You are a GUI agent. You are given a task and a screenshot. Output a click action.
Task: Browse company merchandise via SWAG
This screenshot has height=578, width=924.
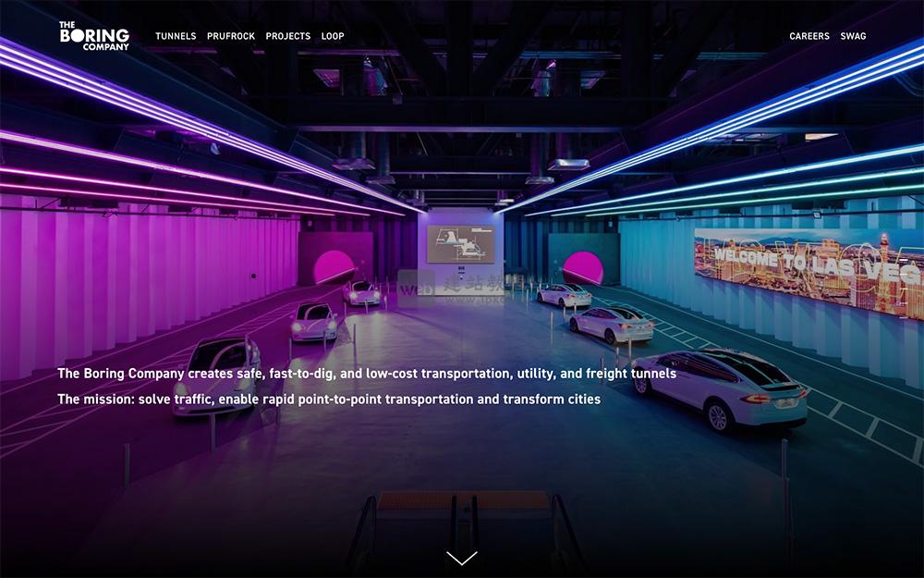[x=853, y=36]
